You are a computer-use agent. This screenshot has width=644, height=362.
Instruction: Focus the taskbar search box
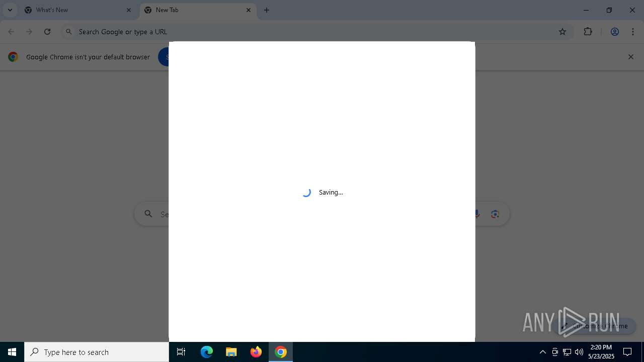coord(97,352)
